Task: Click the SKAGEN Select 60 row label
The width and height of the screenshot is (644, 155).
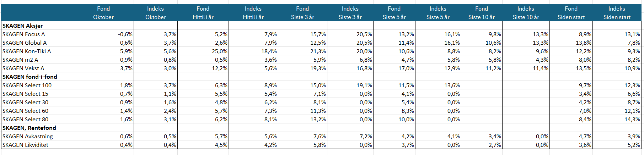Action: coord(25,111)
